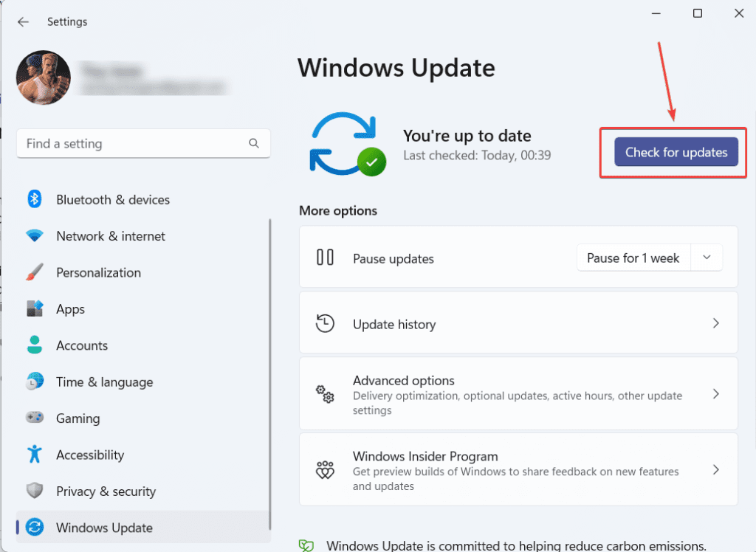The width and height of the screenshot is (756, 552).
Task: Click the sidebar vertical scrollbar
Action: pos(270,374)
